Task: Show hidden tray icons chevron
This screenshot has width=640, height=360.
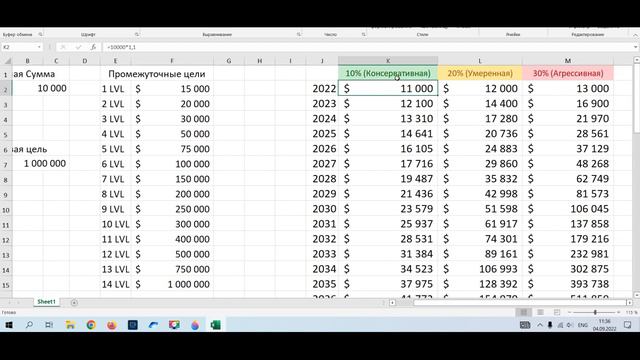Action: (540, 325)
